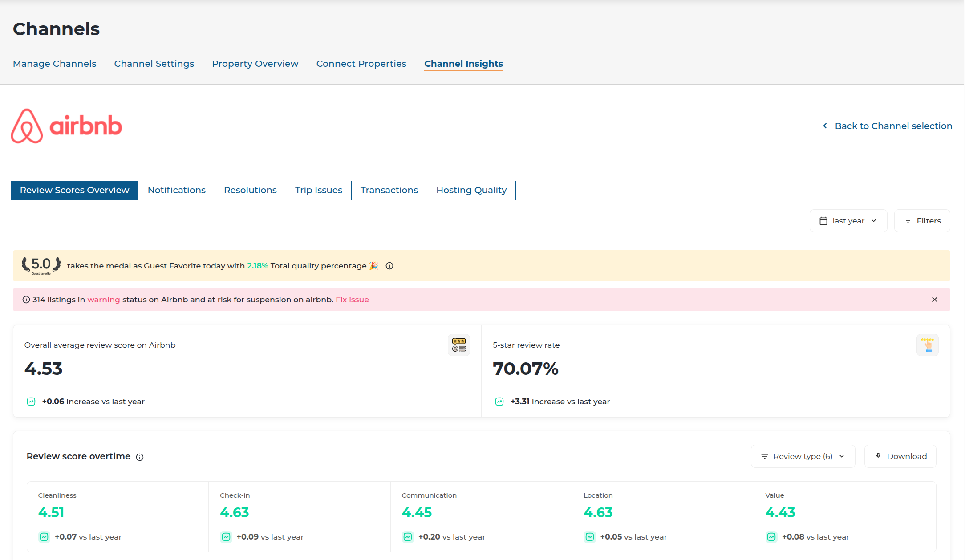Click the trend icon under Cleanliness score
Screen dimensions: 965x560
pos(44,537)
